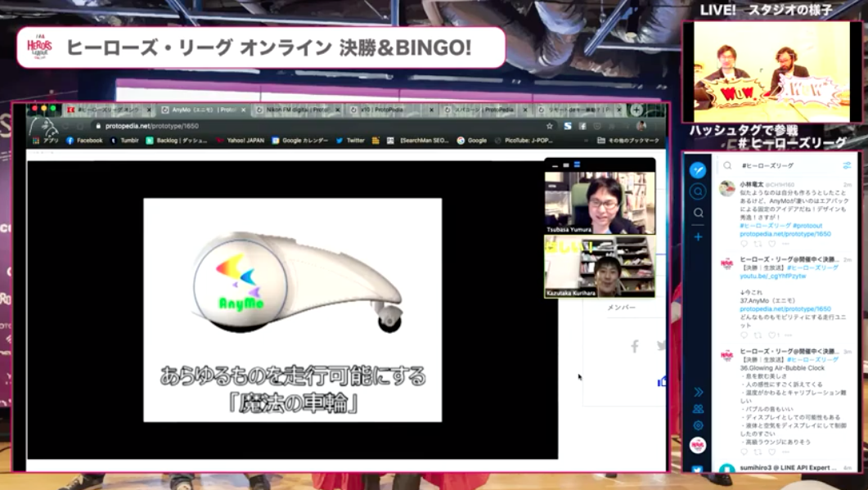Click the LIVE studio camera feed
Viewport: 868px width, 490px height.
(x=771, y=71)
